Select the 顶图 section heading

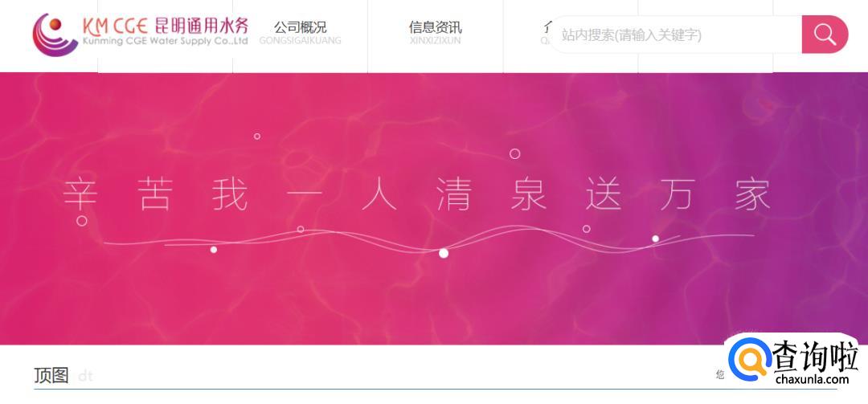pos(51,375)
